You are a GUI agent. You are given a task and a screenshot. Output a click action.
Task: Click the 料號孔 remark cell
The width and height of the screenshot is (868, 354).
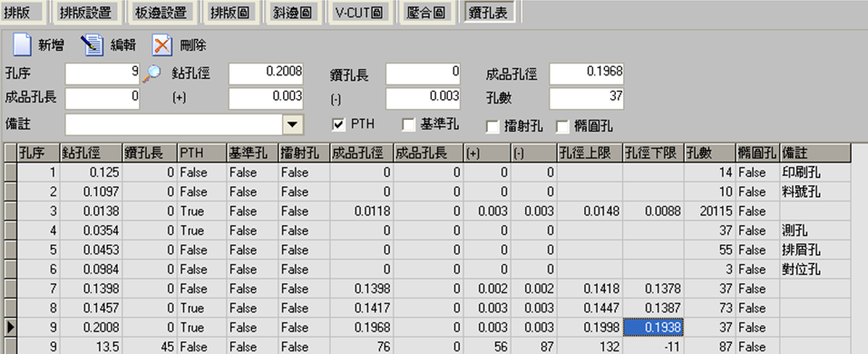(814, 192)
